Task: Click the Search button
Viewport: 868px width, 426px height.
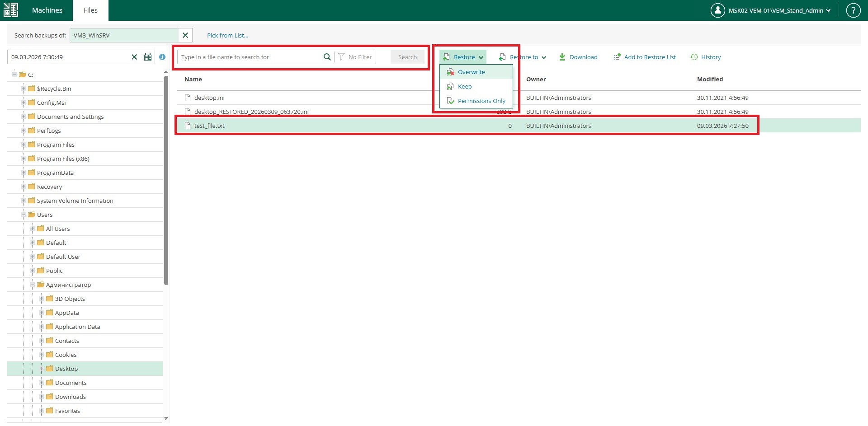Action: click(407, 57)
